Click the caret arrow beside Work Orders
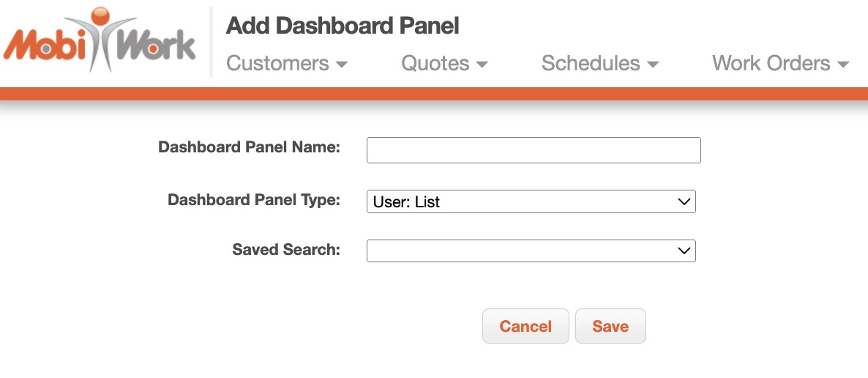The height and width of the screenshot is (378, 868). click(x=842, y=65)
